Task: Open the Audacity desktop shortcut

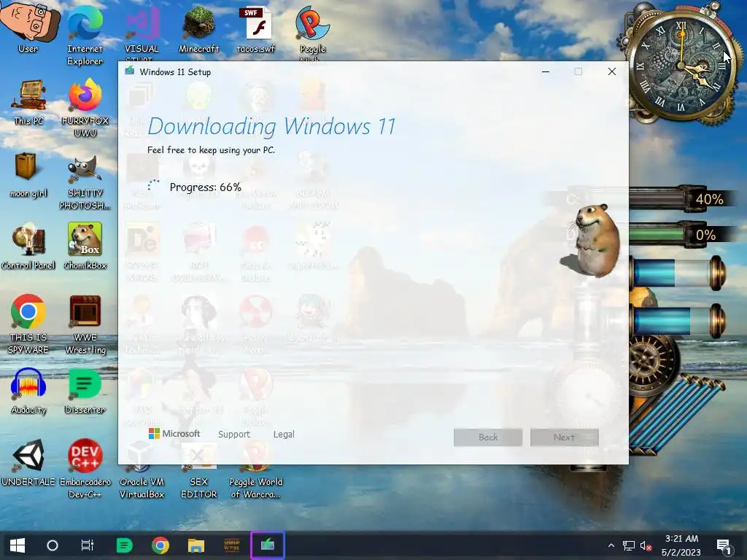Action: point(28,392)
